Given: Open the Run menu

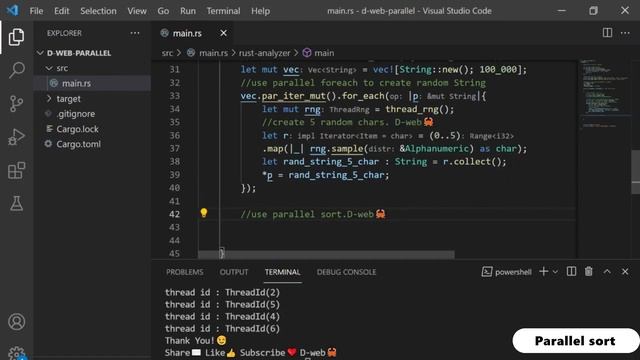Looking at the screenshot, I should point(188,11).
